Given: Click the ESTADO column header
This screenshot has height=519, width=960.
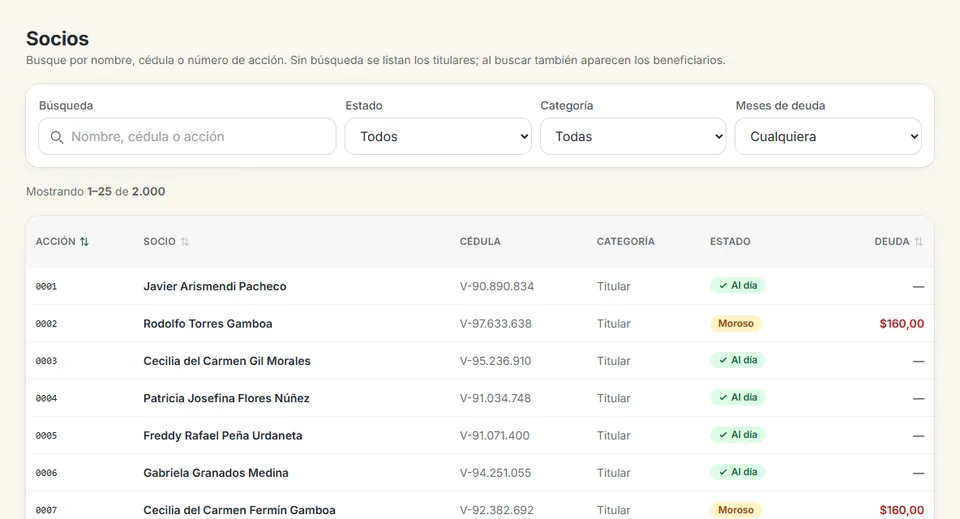Looking at the screenshot, I should coord(730,242).
